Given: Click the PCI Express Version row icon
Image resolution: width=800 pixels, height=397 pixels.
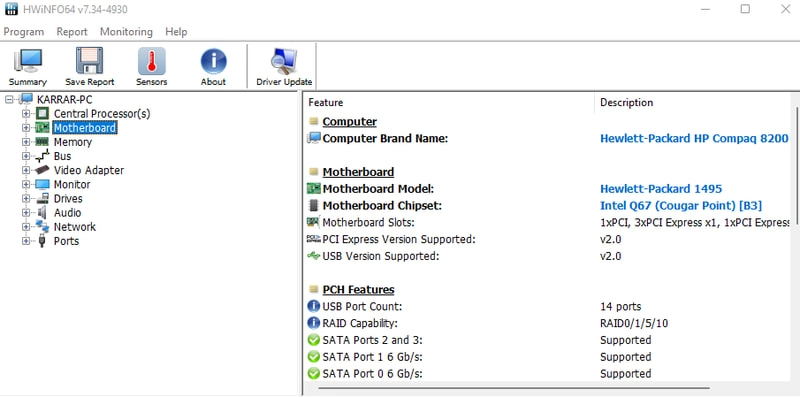Looking at the screenshot, I should pos(313,239).
